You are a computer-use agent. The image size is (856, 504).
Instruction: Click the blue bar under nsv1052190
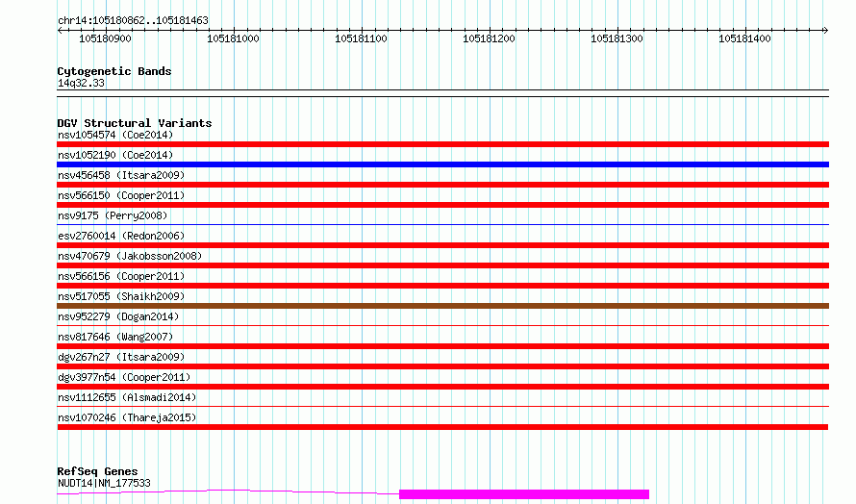tap(442, 164)
